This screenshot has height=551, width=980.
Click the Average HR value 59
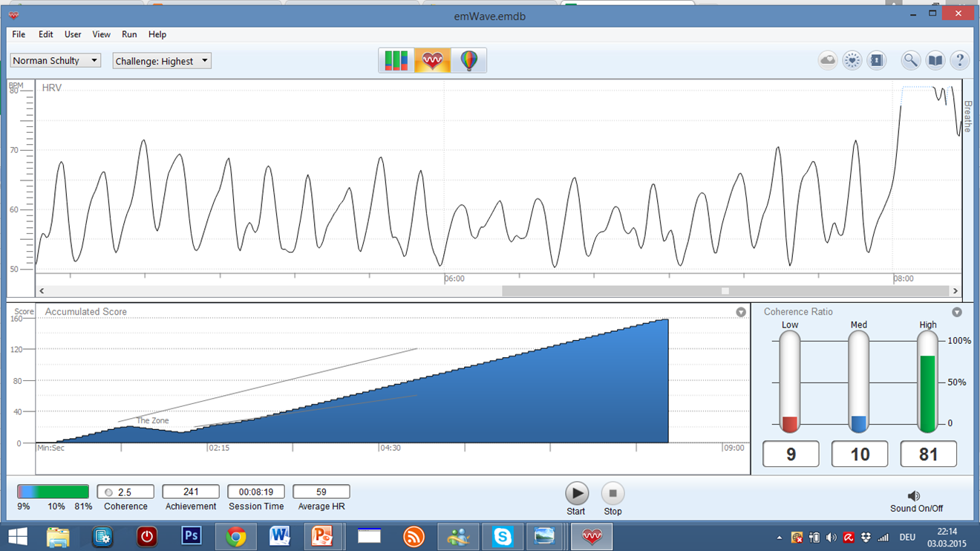coord(321,492)
